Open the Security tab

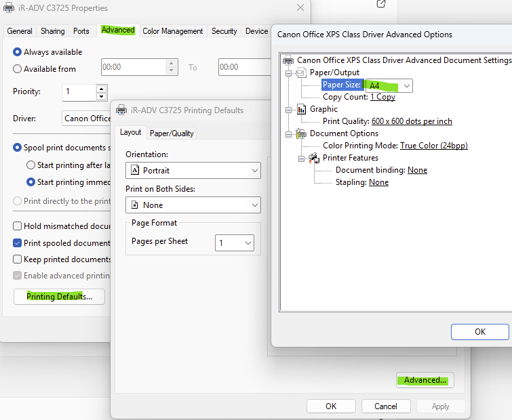(224, 31)
